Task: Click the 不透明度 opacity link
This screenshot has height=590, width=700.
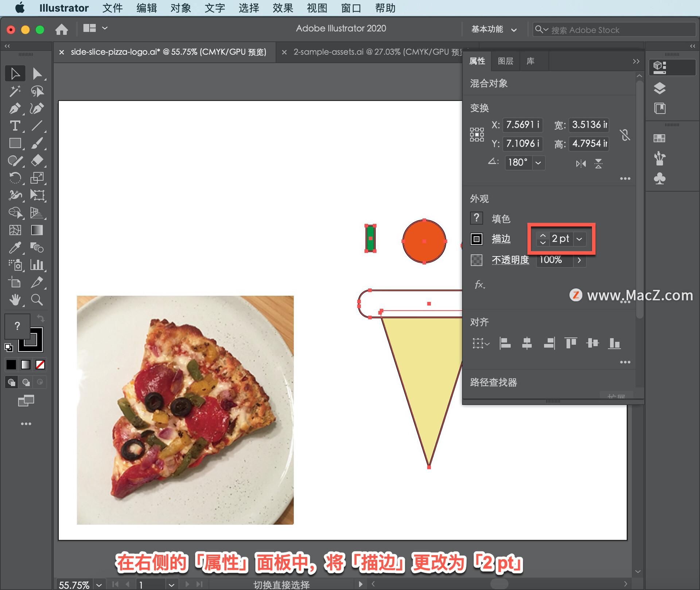Action: pyautogui.click(x=510, y=260)
